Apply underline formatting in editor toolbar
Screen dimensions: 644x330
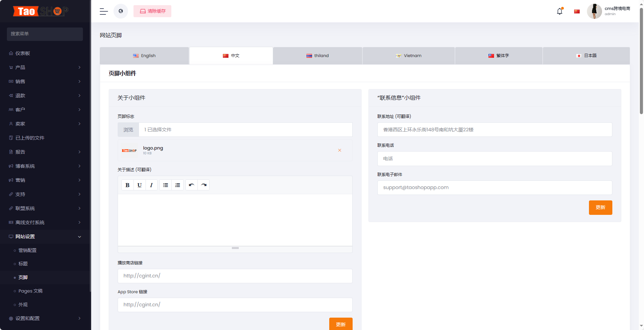139,185
